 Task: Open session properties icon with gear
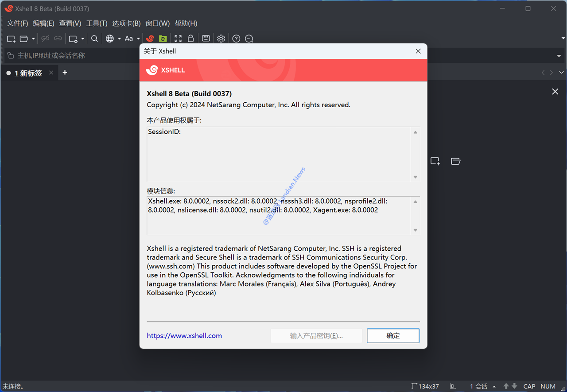pyautogui.click(x=73, y=39)
